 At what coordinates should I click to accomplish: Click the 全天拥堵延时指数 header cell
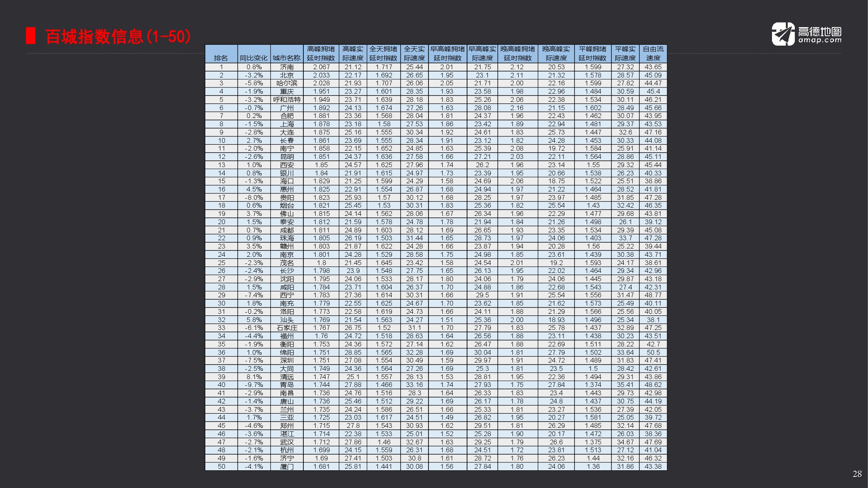pyautogui.click(x=384, y=54)
